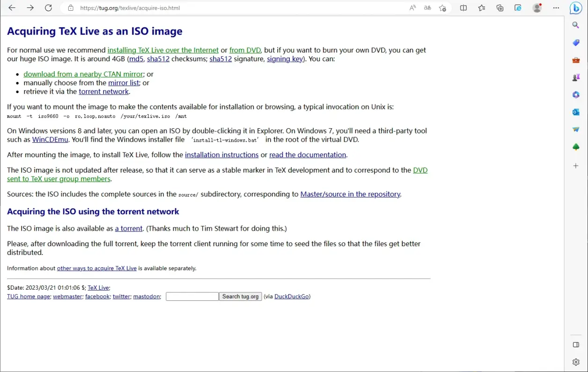Image resolution: width=588 pixels, height=372 pixels.
Task: Open the installation instructions link
Action: pyautogui.click(x=221, y=155)
